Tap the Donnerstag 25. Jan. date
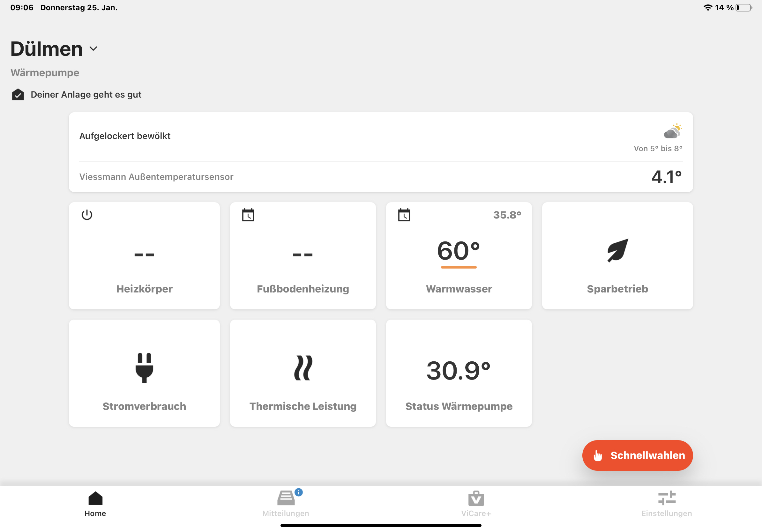This screenshot has height=532, width=762. click(79, 7)
